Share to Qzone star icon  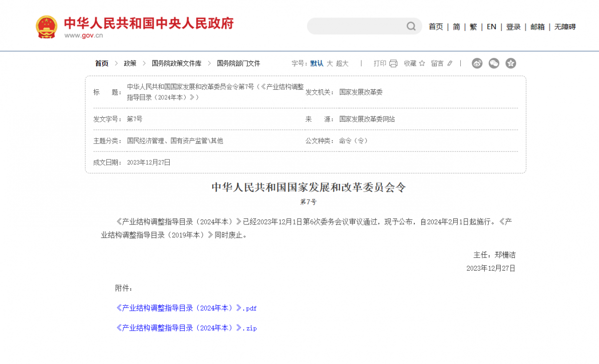click(511, 63)
